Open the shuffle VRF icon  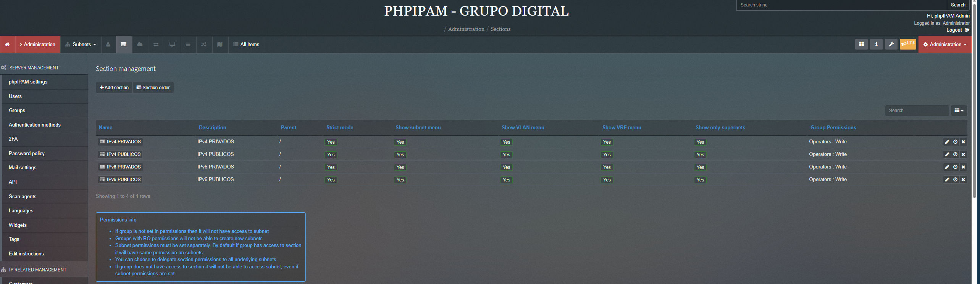(204, 45)
